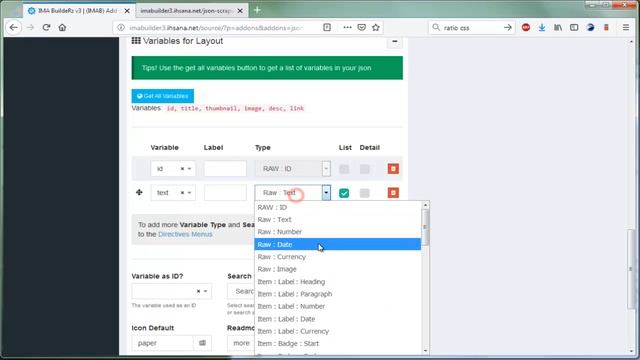Screen dimensions: 640x360
Task: Save the page to Pocket with the Pocket icon
Action: coord(362,27)
